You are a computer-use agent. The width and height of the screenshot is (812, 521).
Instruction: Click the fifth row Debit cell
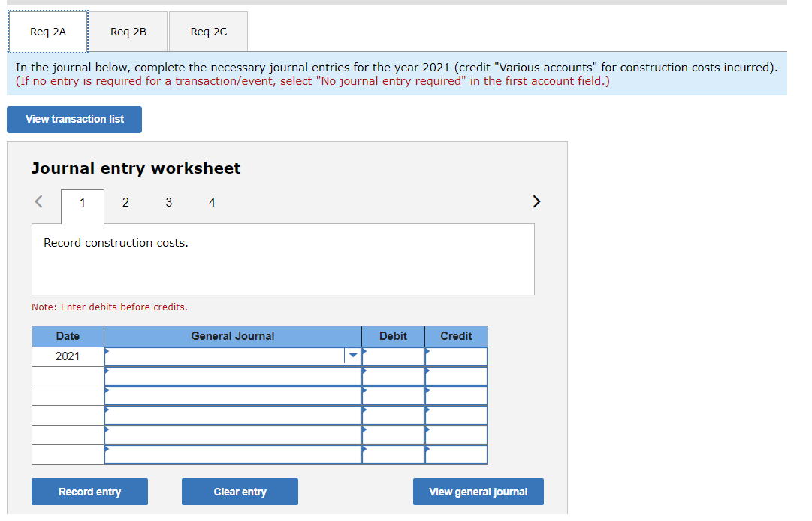click(x=393, y=435)
